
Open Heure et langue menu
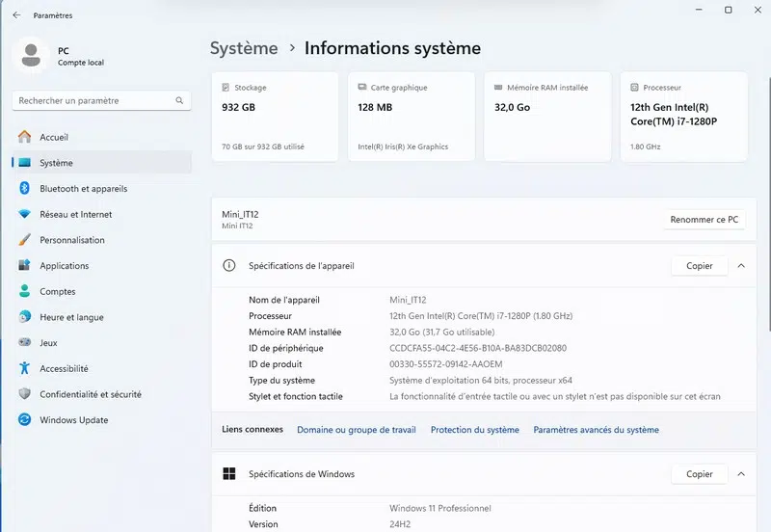[71, 317]
